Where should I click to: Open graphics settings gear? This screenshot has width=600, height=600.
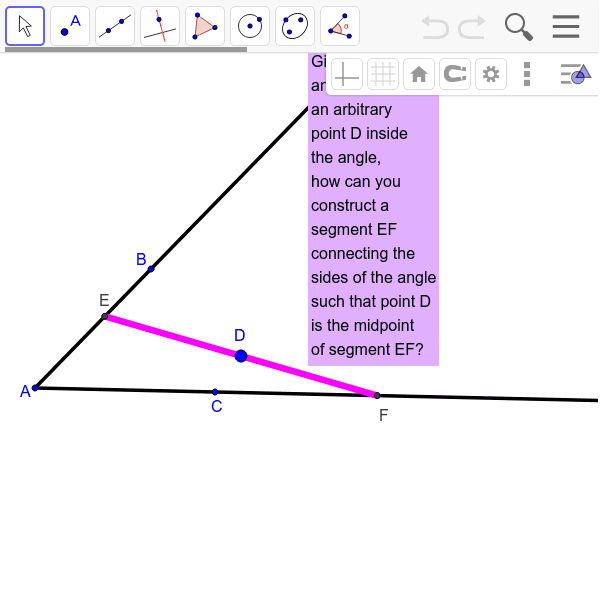click(491, 74)
